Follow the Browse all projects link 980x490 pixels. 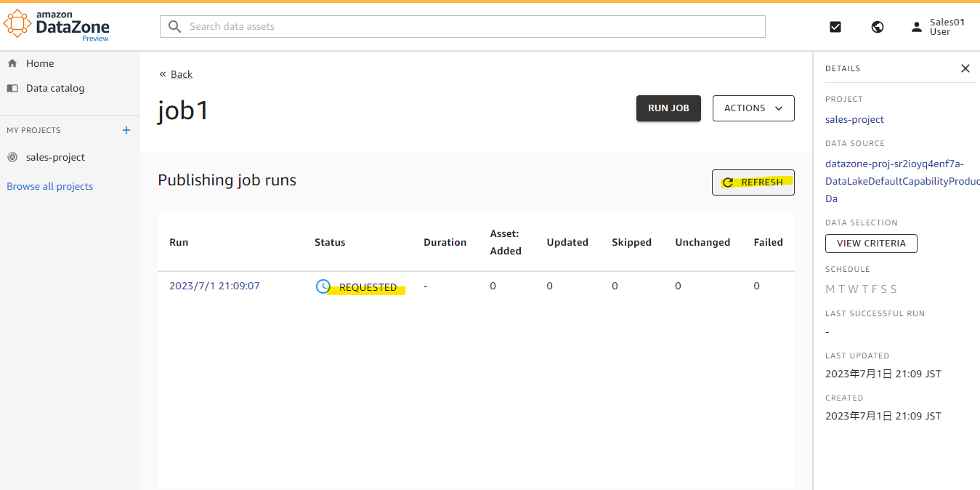(50, 186)
